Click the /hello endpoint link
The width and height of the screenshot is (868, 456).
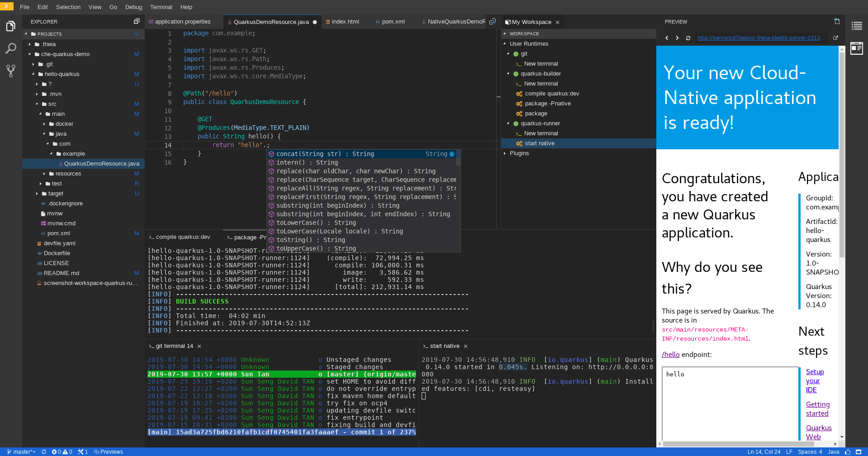[670, 355]
